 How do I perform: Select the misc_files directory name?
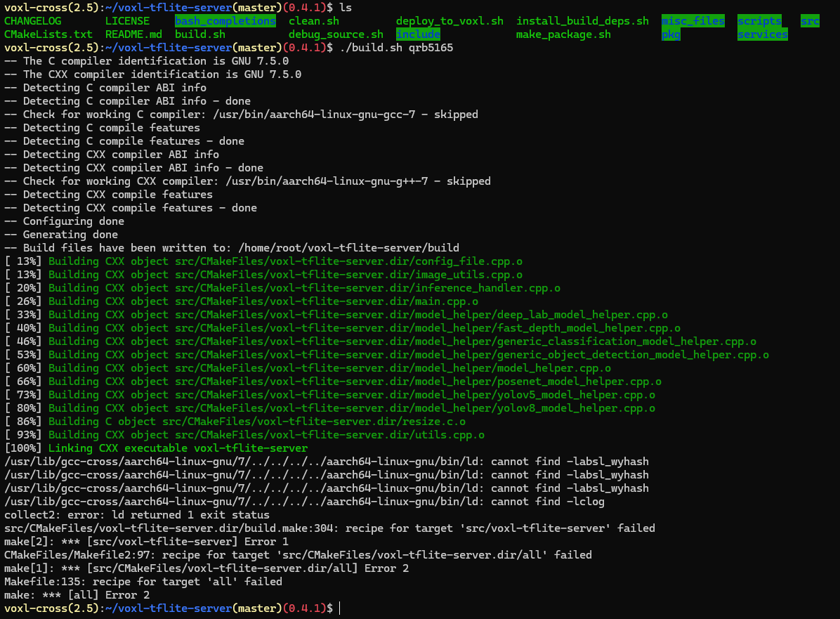click(693, 21)
